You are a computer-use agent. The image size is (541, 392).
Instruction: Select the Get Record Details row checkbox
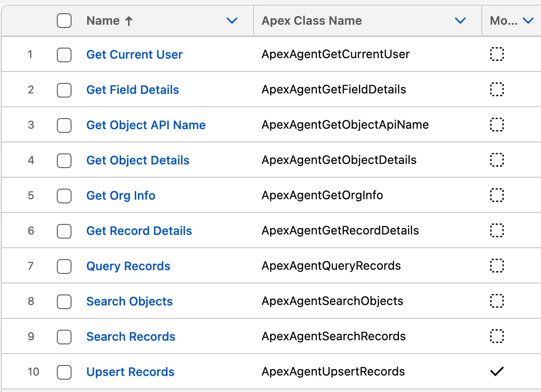click(64, 231)
